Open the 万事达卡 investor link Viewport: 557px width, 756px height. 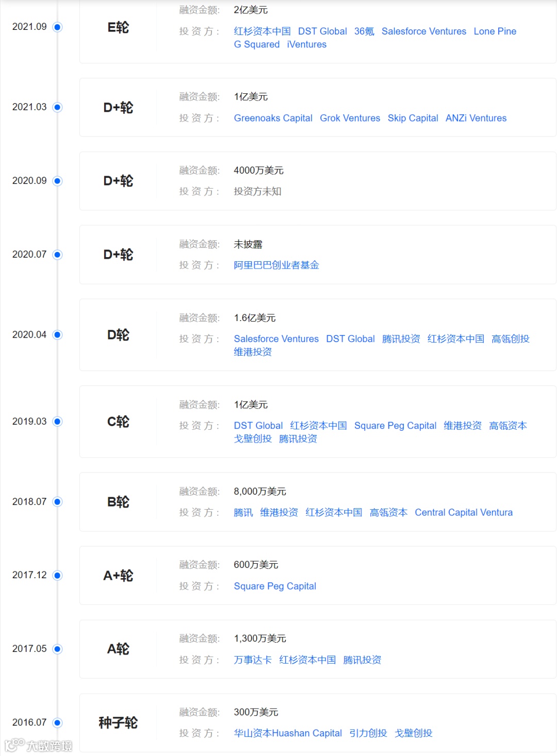(x=253, y=660)
